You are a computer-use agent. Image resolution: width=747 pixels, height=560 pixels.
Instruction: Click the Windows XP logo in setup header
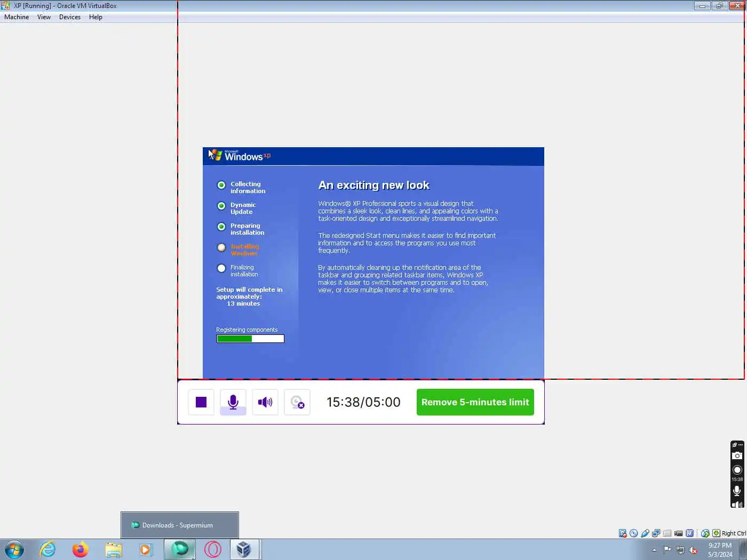click(240, 155)
